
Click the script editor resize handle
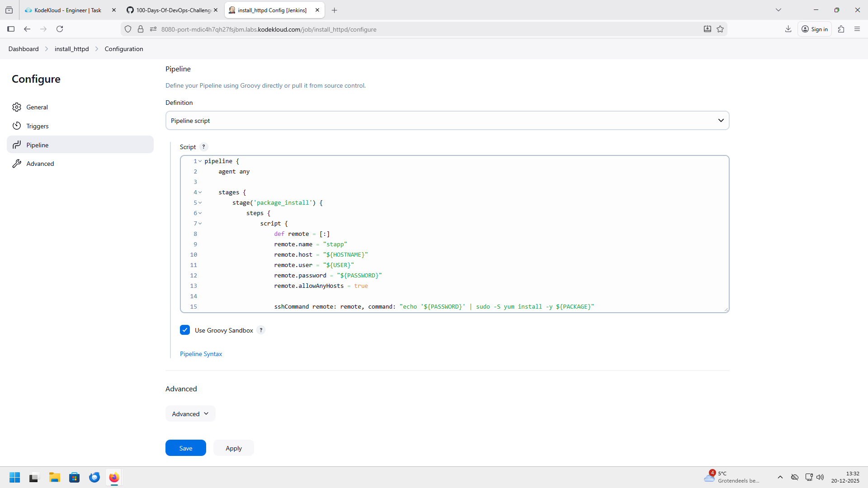point(726,310)
